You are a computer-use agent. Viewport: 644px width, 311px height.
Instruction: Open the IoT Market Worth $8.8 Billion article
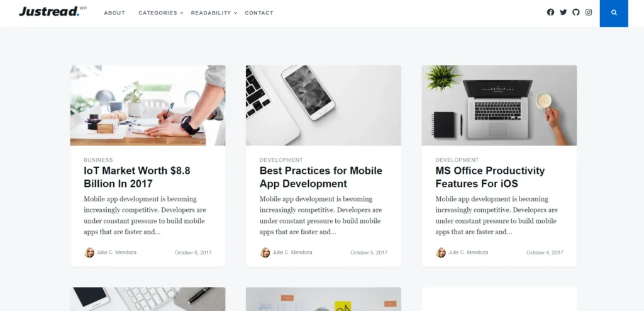[136, 177]
